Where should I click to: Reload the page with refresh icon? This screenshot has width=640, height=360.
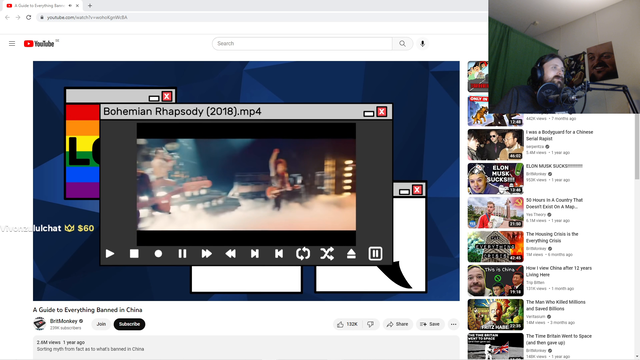29,18
